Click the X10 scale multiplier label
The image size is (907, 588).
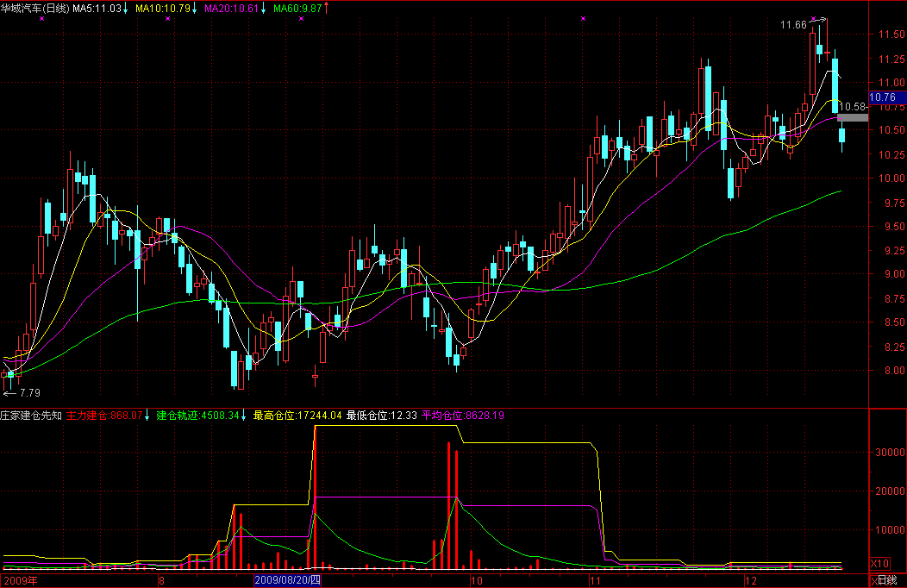pyautogui.click(x=880, y=563)
